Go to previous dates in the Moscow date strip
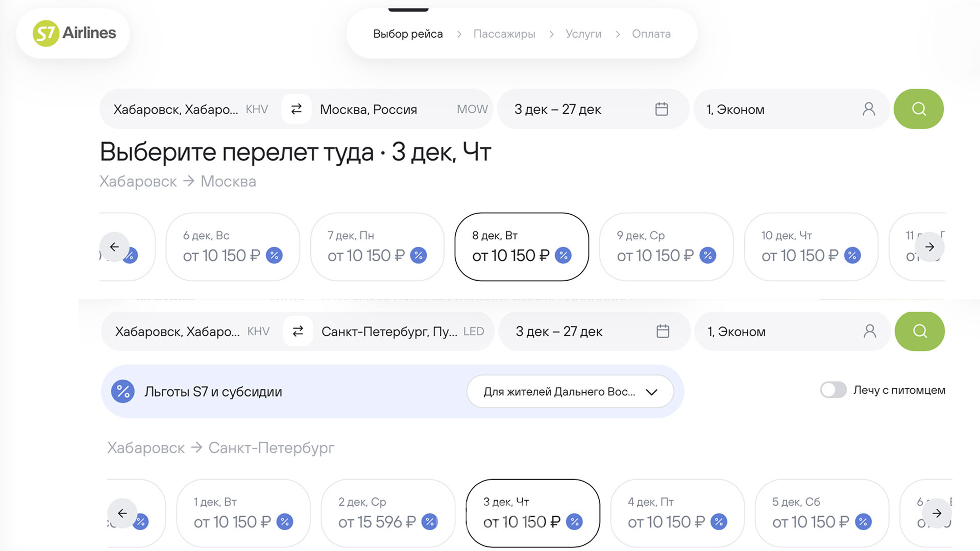The image size is (980, 551). [x=114, y=247]
